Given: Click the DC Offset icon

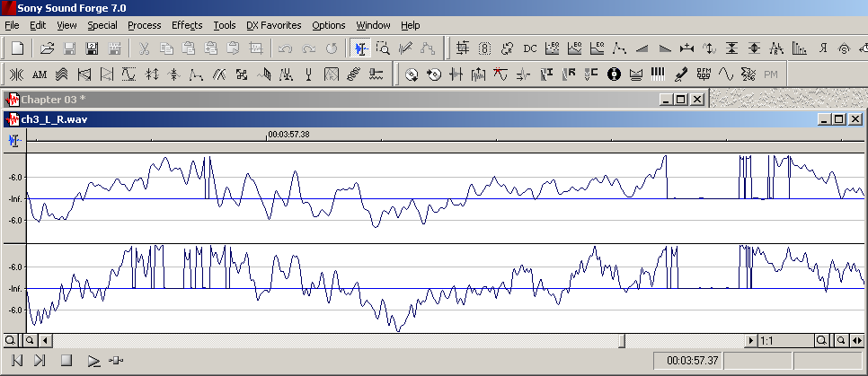Looking at the screenshot, I should tap(530, 48).
